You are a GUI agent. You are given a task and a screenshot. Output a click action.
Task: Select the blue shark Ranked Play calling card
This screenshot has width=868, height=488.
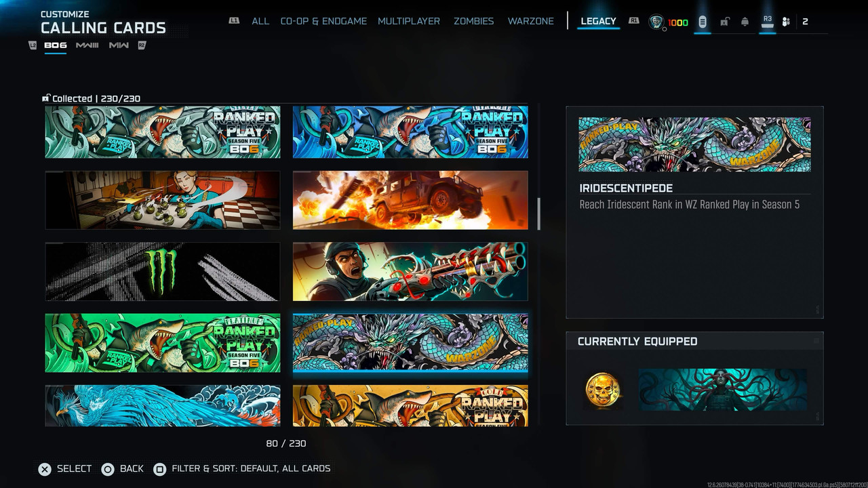pos(410,131)
